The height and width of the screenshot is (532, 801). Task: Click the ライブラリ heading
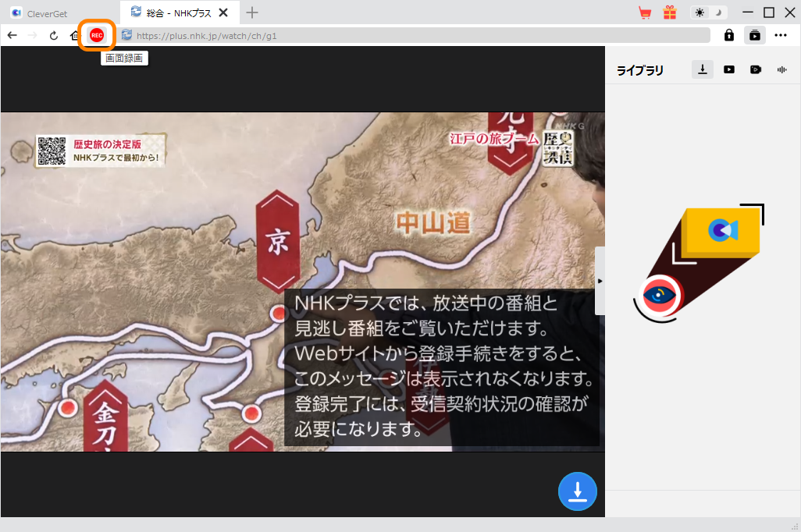pos(640,70)
